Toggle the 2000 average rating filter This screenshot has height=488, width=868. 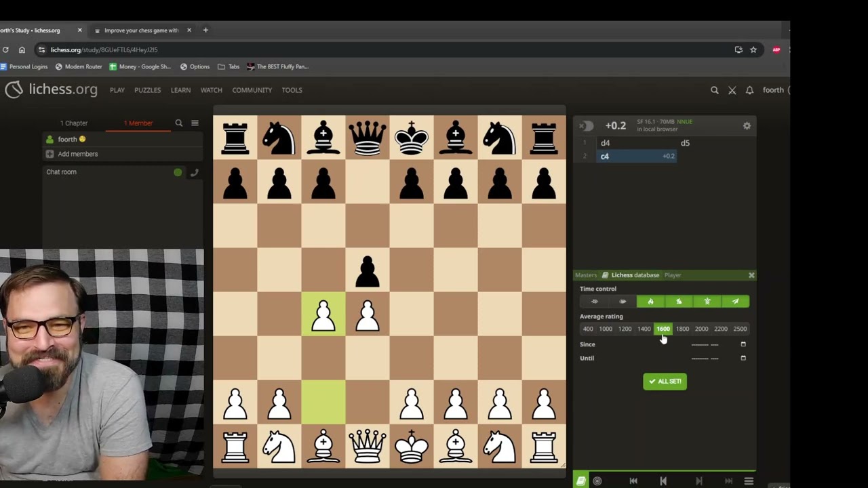click(701, 329)
